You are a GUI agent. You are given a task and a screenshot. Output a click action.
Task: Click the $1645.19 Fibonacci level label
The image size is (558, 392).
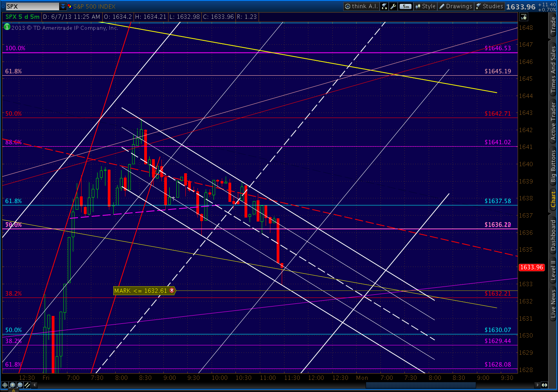(498, 71)
